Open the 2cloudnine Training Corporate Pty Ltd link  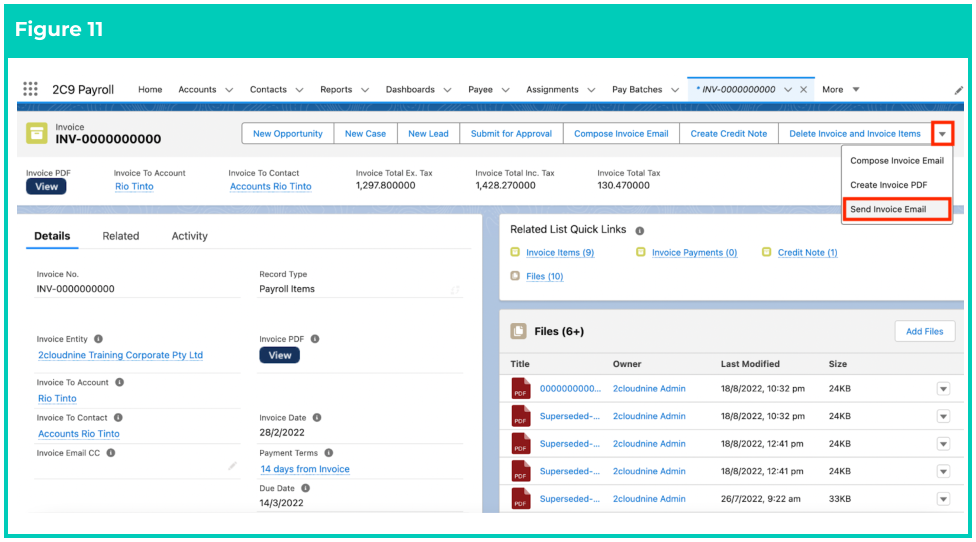tap(120, 355)
